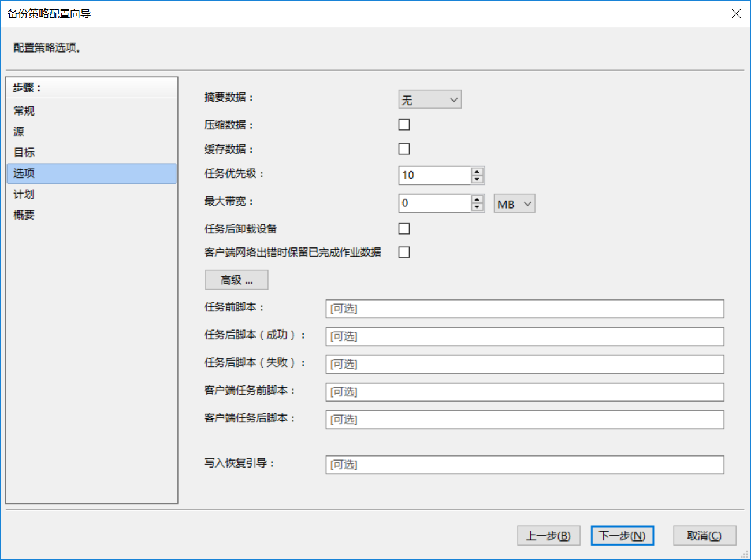751x560 pixels.
Task: Increase the 任务优先级 value with up arrow
Action: [477, 171]
